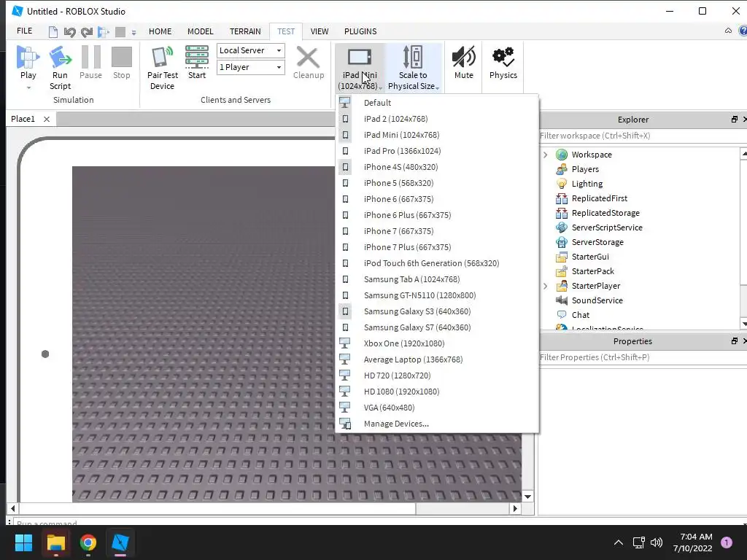The width and height of the screenshot is (747, 560).
Task: Start the clients and servers
Action: [197, 63]
